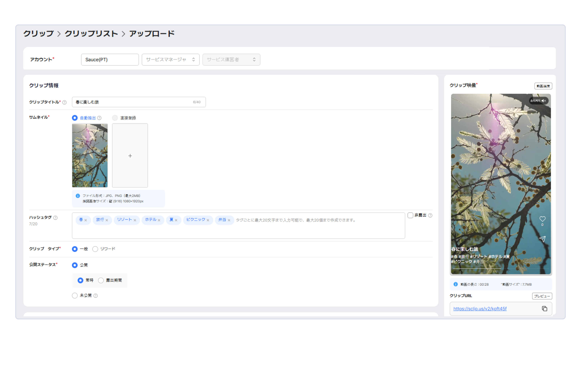
Task: Copy the clip URL with the copy icon
Action: (544, 309)
